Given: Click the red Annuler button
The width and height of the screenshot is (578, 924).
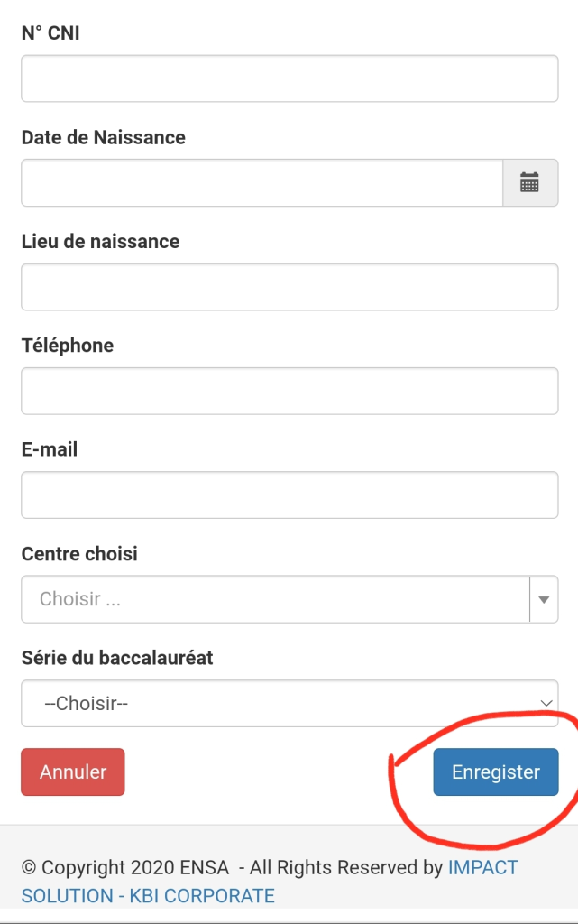Looking at the screenshot, I should point(73,772).
